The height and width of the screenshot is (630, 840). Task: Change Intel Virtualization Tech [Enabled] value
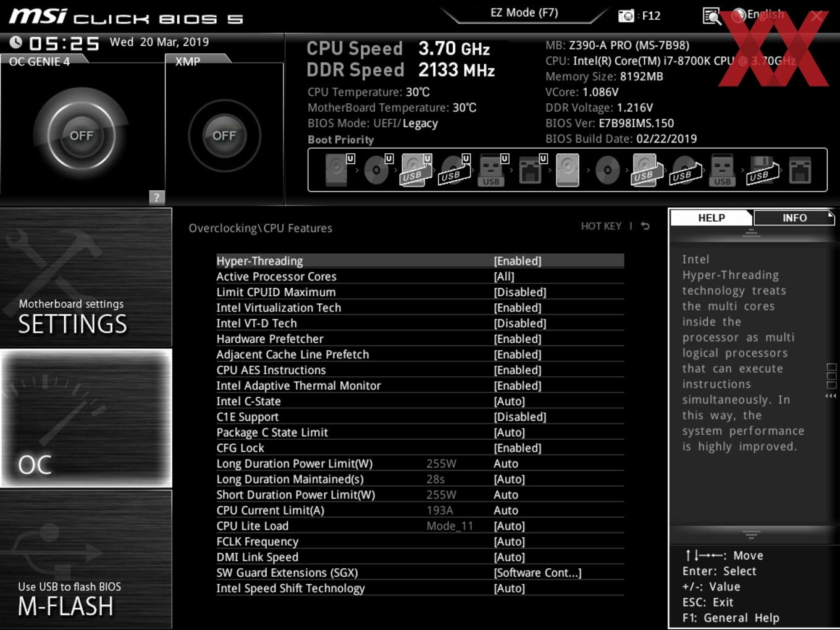pyautogui.click(x=518, y=307)
